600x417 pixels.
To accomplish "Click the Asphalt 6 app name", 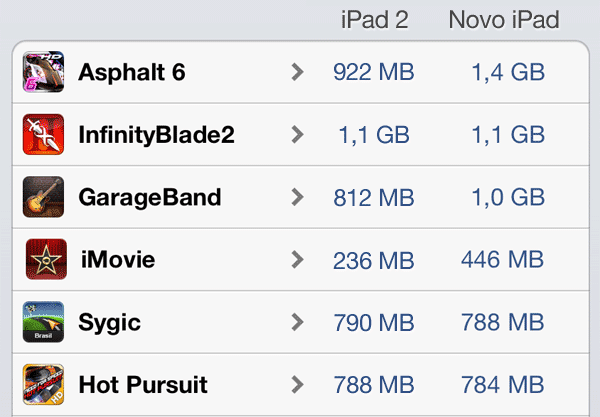I will coord(132,72).
